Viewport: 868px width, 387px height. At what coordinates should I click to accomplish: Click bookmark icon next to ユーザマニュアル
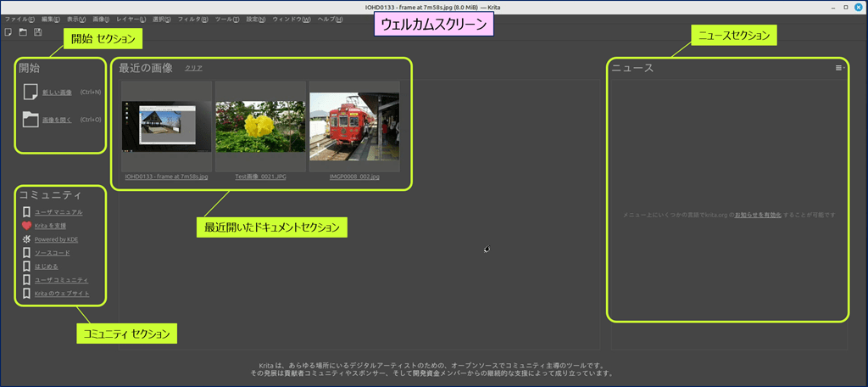pos(27,212)
